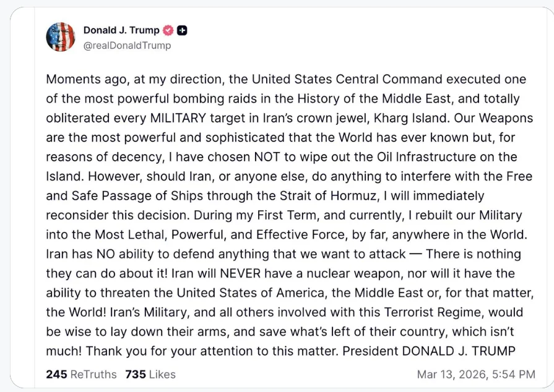
Task: Click the flag-themed profile avatar
Action: coord(61,37)
